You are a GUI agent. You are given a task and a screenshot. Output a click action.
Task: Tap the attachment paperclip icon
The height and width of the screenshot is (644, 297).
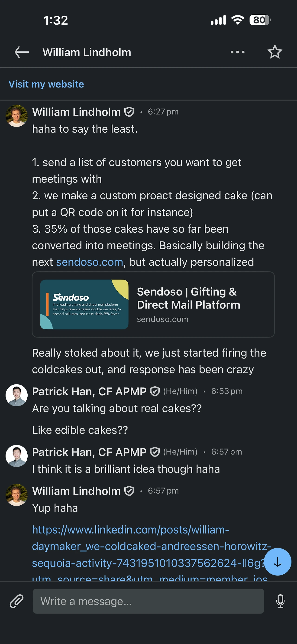(16, 601)
